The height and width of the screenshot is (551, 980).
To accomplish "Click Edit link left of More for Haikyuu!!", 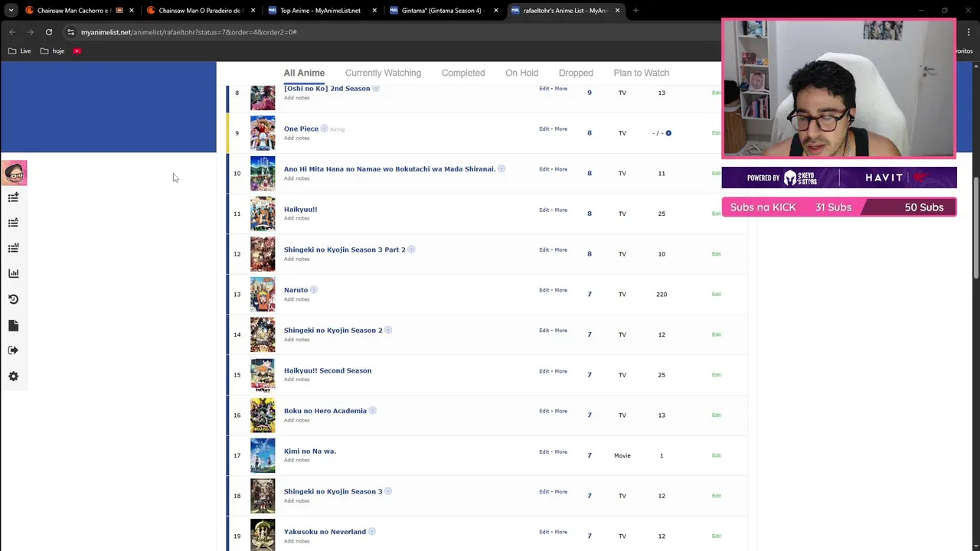I will [544, 210].
